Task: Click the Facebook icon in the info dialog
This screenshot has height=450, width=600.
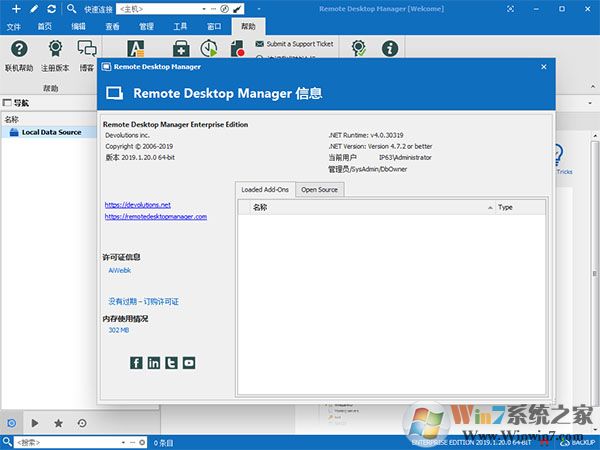Action: [136, 363]
